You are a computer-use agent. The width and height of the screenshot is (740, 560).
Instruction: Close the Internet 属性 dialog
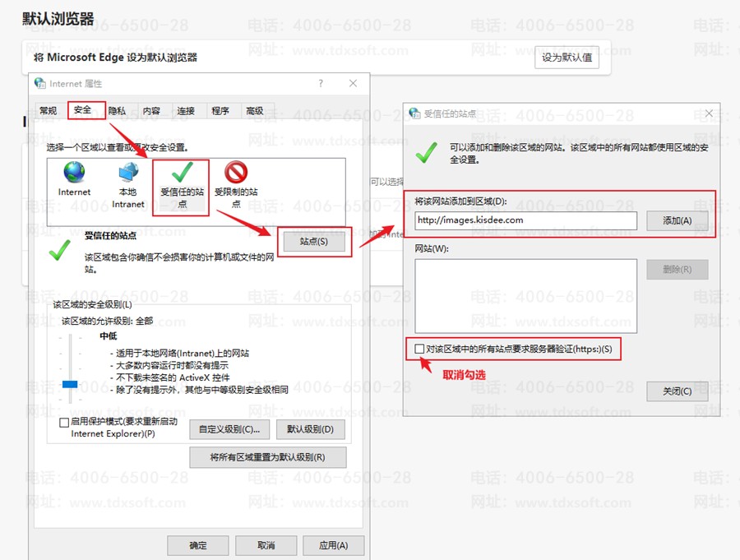click(x=353, y=84)
